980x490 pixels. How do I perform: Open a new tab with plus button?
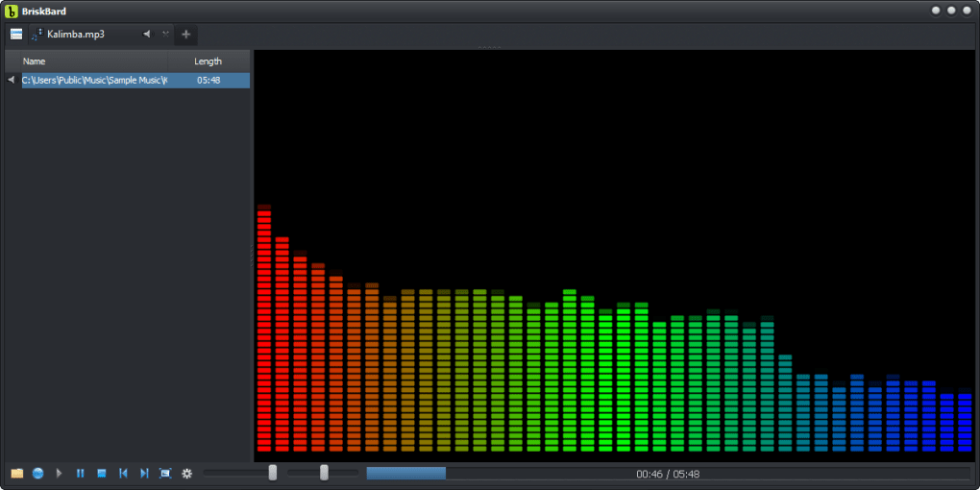click(x=186, y=35)
